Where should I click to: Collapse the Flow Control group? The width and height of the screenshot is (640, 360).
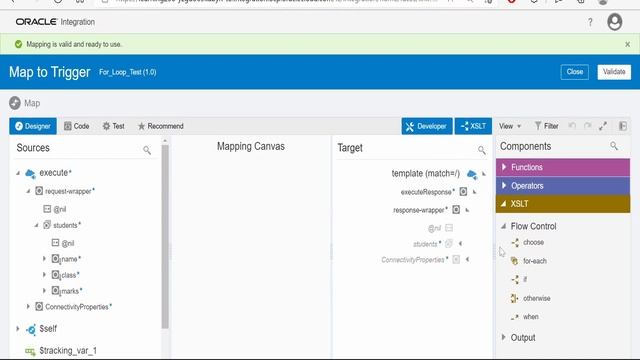[x=504, y=226]
